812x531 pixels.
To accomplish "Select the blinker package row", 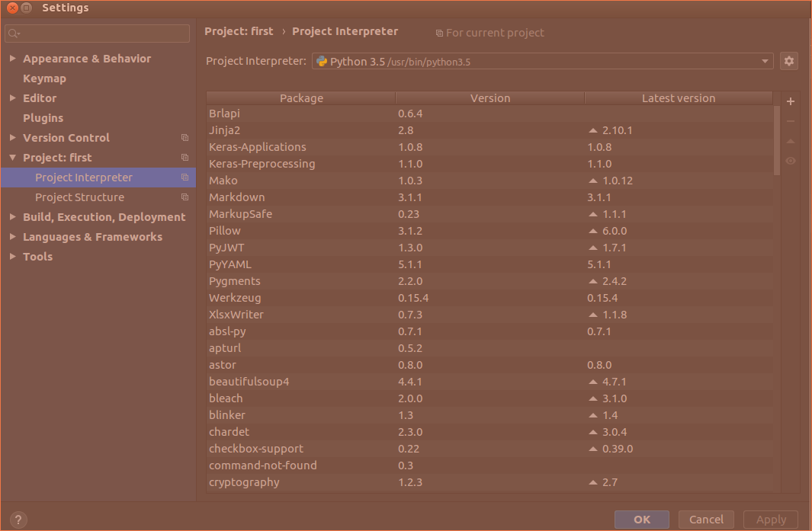I will pyautogui.click(x=490, y=415).
